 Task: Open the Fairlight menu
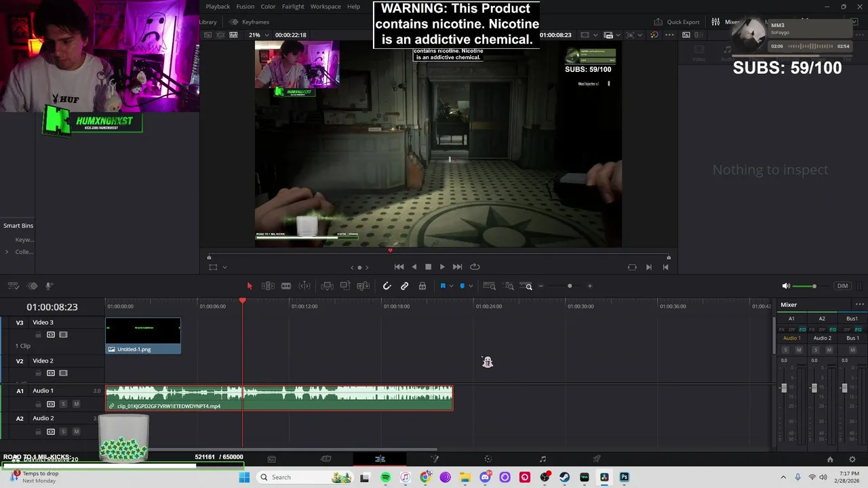(x=293, y=6)
